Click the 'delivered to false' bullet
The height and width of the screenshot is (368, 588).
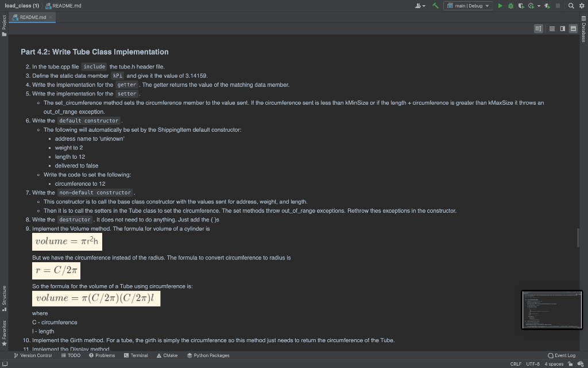point(76,166)
